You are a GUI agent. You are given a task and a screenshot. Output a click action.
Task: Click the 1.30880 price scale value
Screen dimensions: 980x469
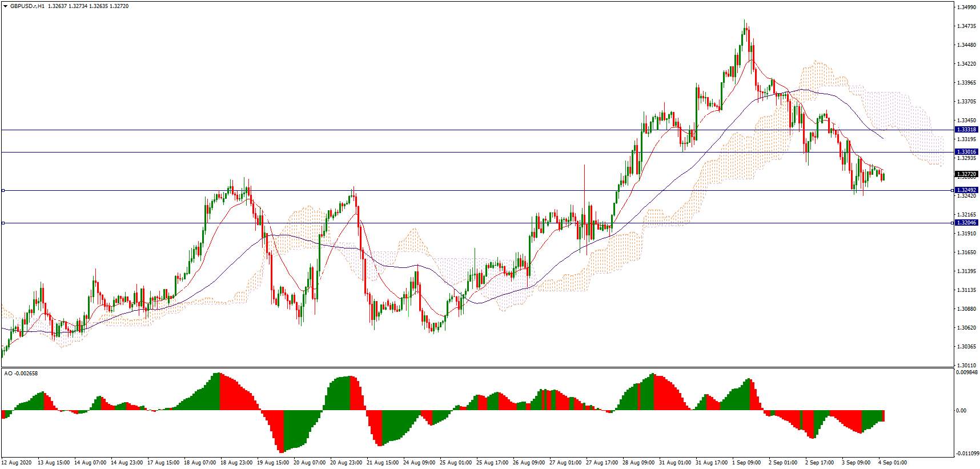point(966,309)
